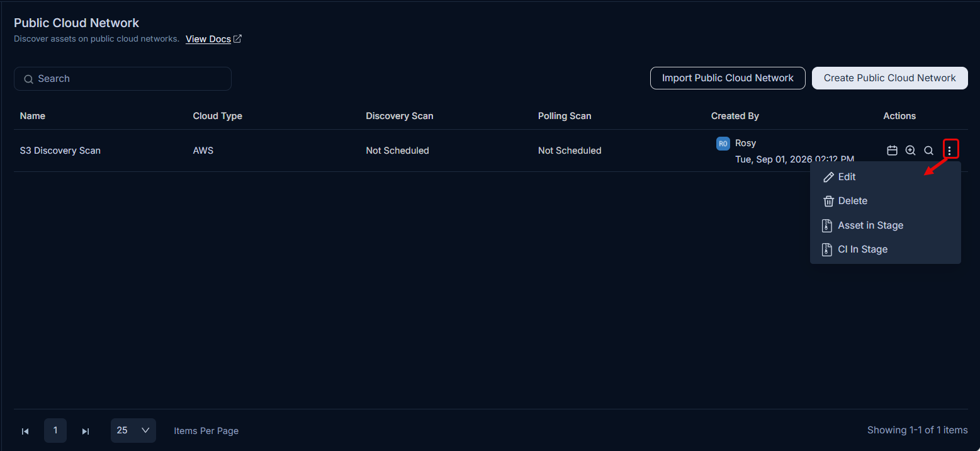Open the View Docs link
980x451 pixels.
[208, 39]
